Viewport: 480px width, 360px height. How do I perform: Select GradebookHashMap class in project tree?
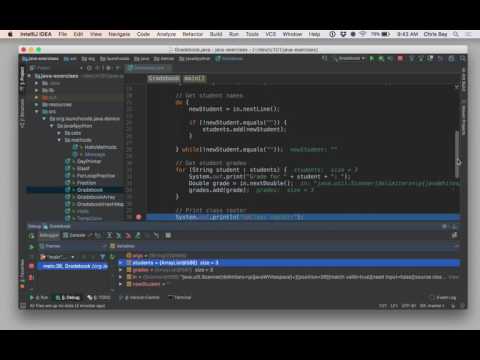pos(100,204)
